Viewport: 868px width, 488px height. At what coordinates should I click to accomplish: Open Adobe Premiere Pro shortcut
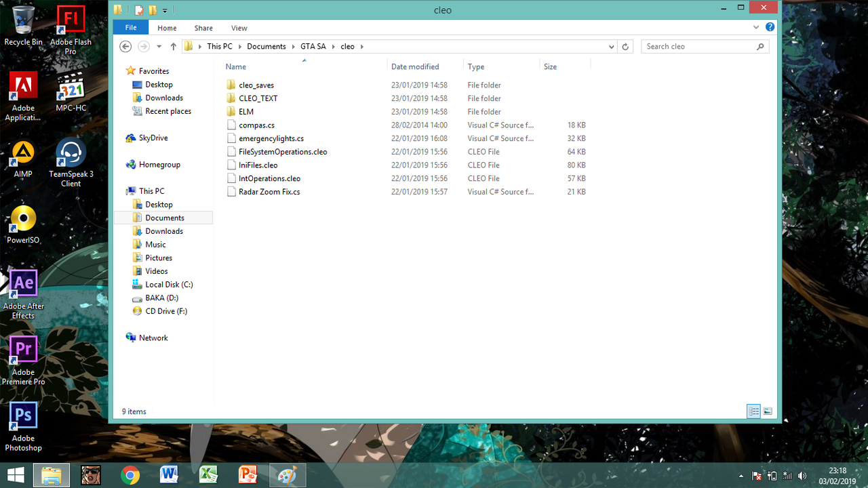pyautogui.click(x=23, y=361)
